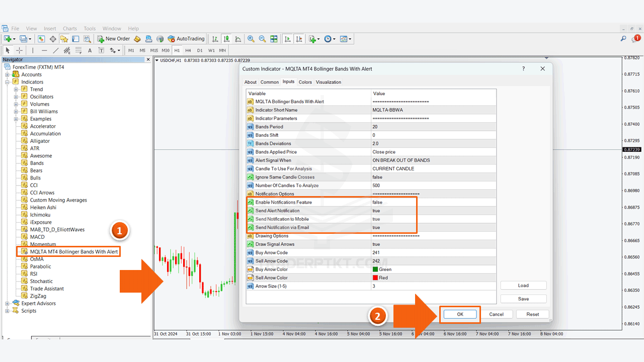644x362 pixels.
Task: Select the Fibonacci Retracement tool
Action: pos(78,50)
